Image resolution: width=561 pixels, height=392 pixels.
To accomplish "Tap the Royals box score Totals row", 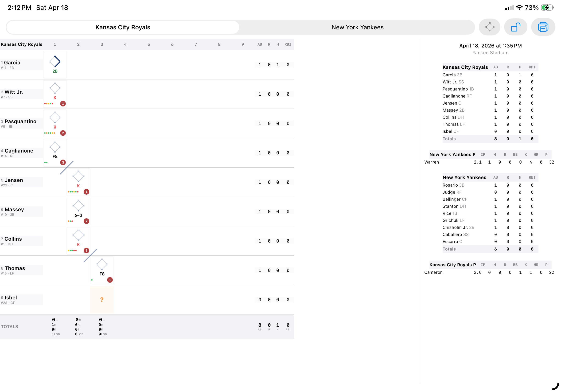I will tap(490, 139).
